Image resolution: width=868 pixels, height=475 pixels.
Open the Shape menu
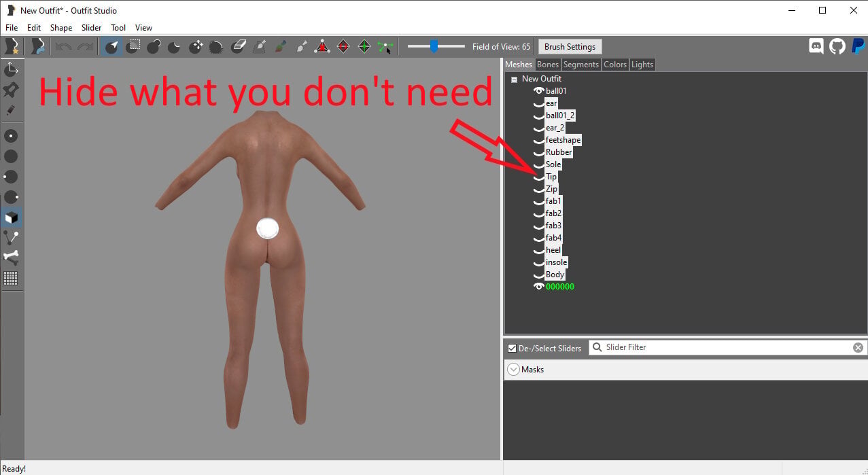pos(61,28)
